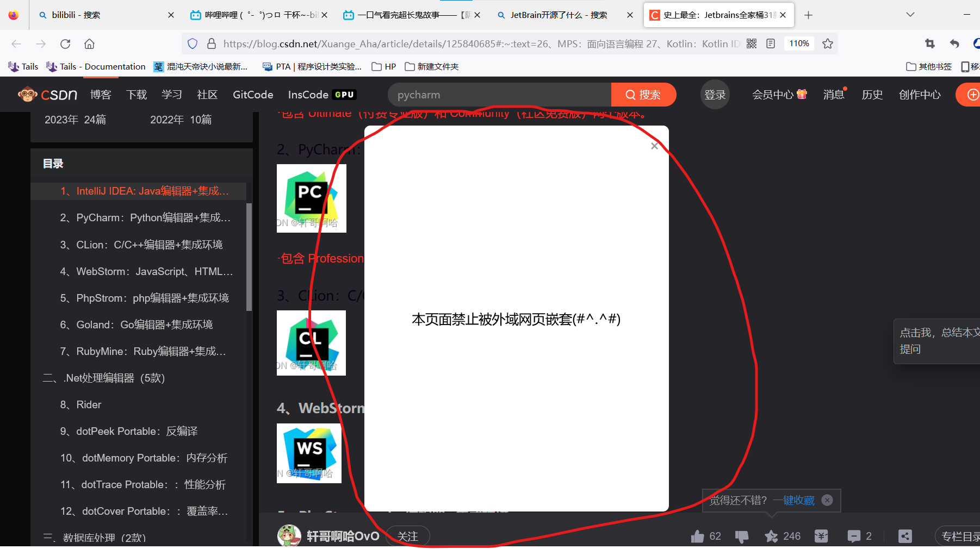
Task: Open the 新建文件夹 bookmark folder
Action: click(x=432, y=66)
